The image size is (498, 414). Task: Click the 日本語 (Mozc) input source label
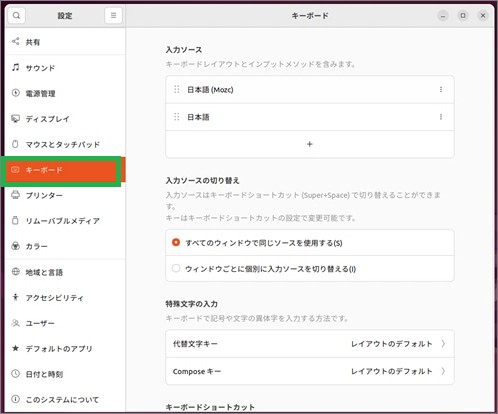(x=210, y=90)
